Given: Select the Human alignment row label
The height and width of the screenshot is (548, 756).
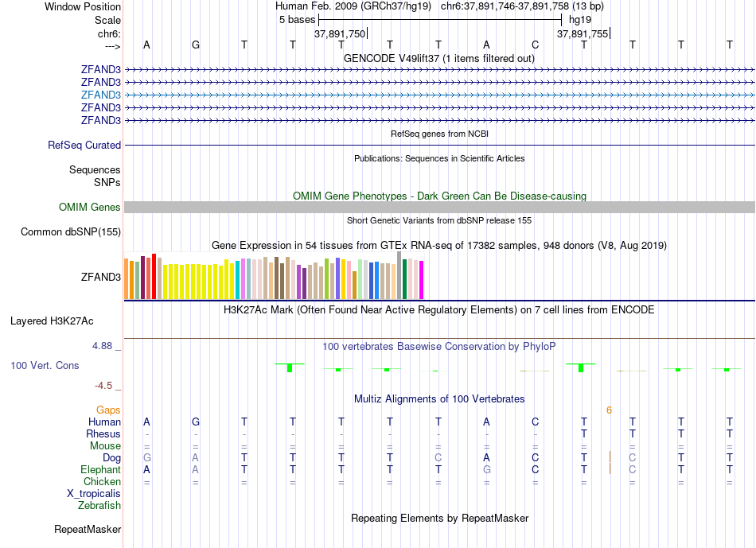Looking at the screenshot, I should point(104,422).
